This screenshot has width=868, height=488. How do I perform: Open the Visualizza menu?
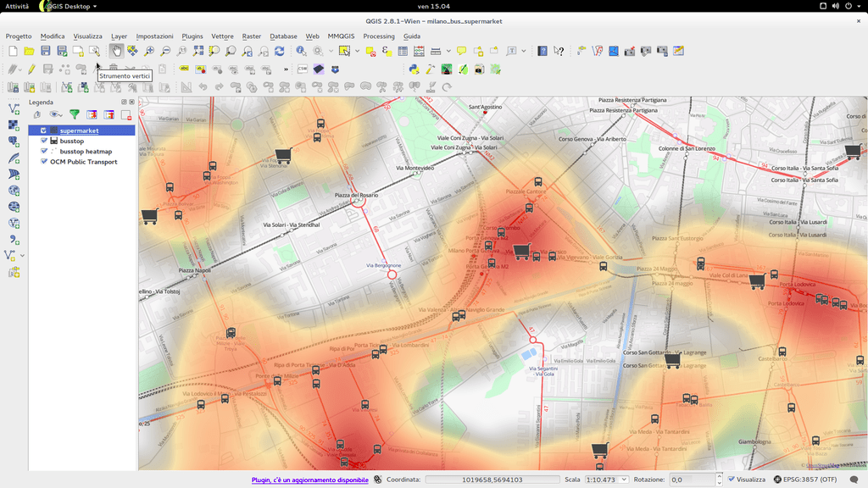click(87, 36)
